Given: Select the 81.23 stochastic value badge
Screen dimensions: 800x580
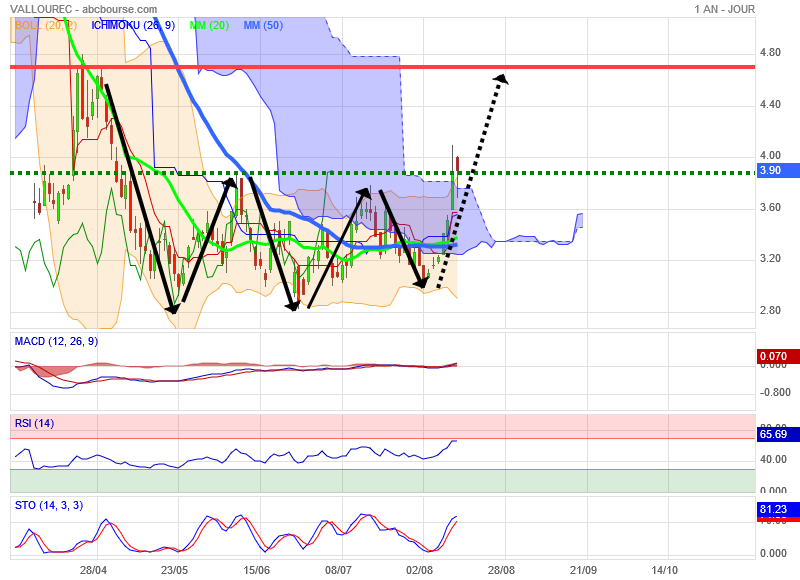Looking at the screenshot, I should point(778,509).
